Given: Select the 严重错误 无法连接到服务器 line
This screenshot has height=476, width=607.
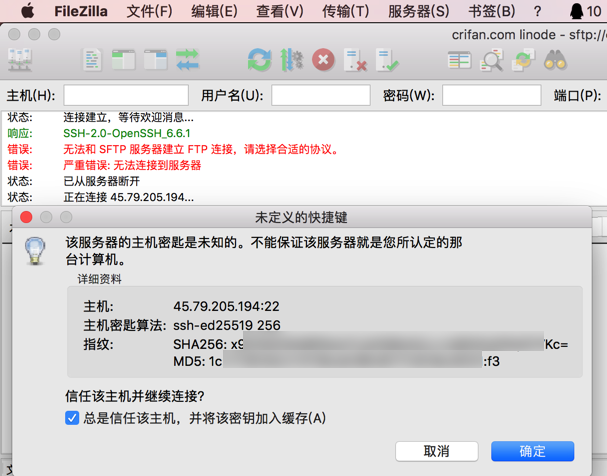Looking at the screenshot, I should point(132,165).
